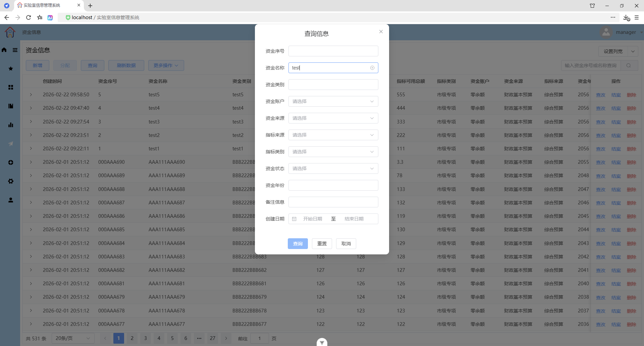
Task: Open the gear settings icon in the sidebar
Action: point(11,181)
